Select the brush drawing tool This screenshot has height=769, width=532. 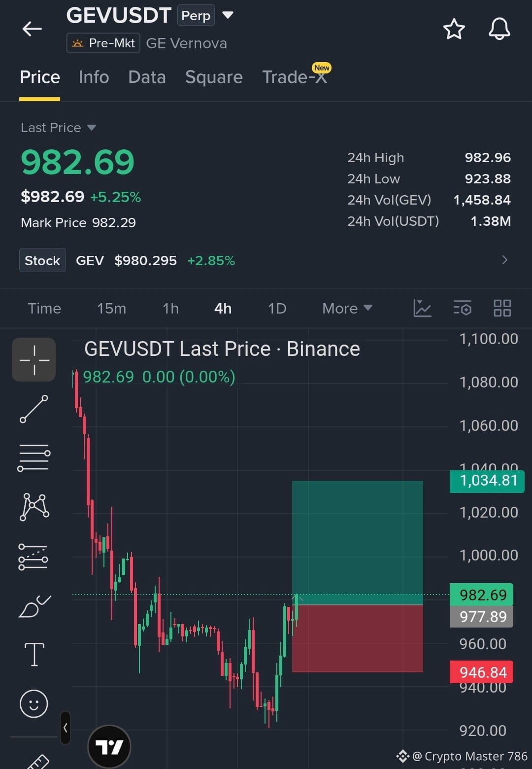coord(34,606)
